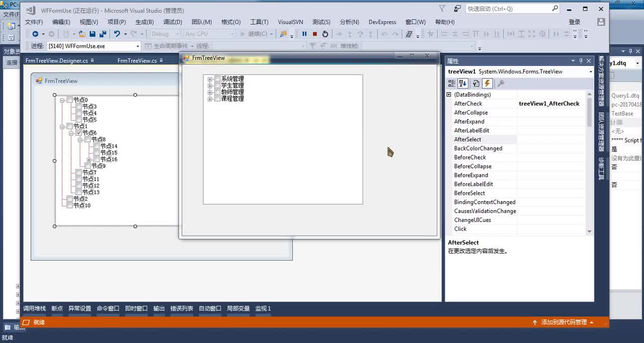Click the hex display toolbar icon
Screen dimensions: 644x343
[x=409, y=34]
